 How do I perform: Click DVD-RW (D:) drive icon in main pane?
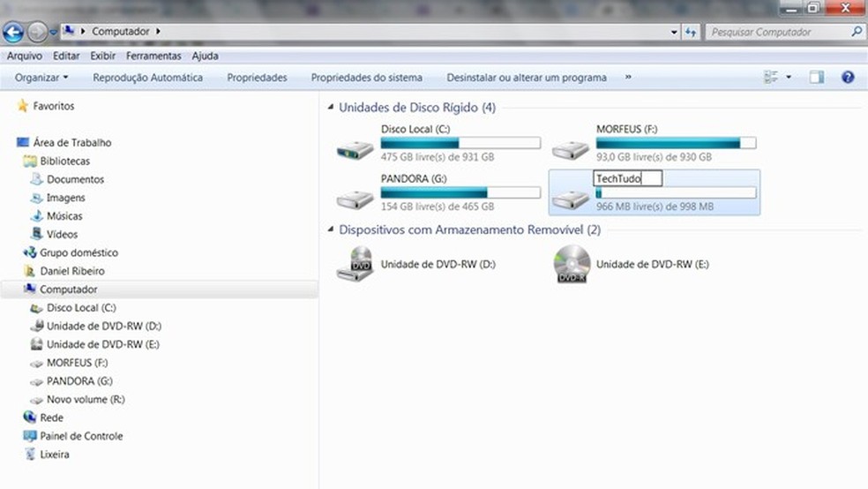point(355,264)
